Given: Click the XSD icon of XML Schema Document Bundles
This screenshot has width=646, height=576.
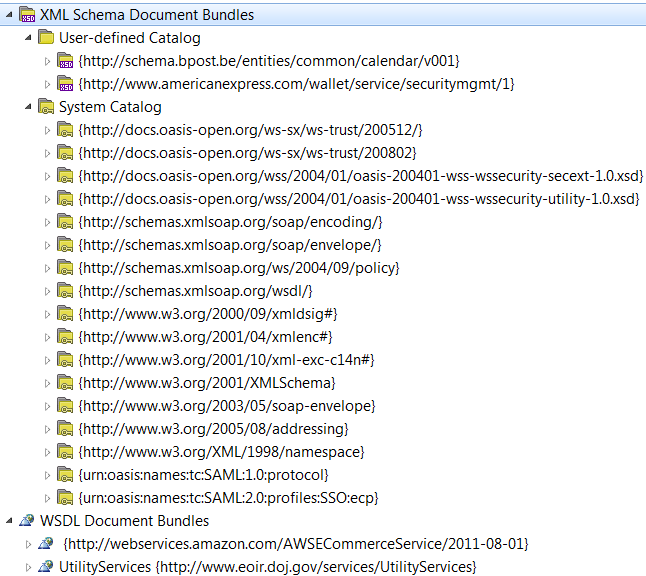Looking at the screenshot, I should coord(27,15).
